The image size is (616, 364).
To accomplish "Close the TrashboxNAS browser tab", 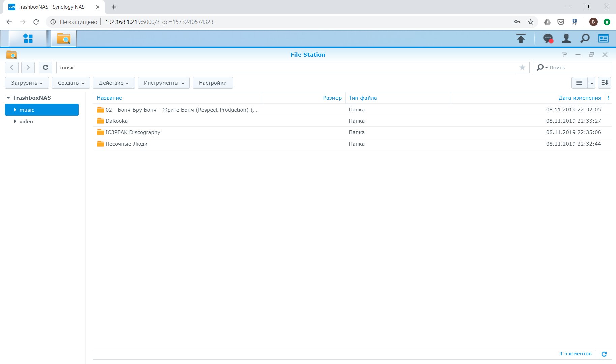I will [98, 7].
